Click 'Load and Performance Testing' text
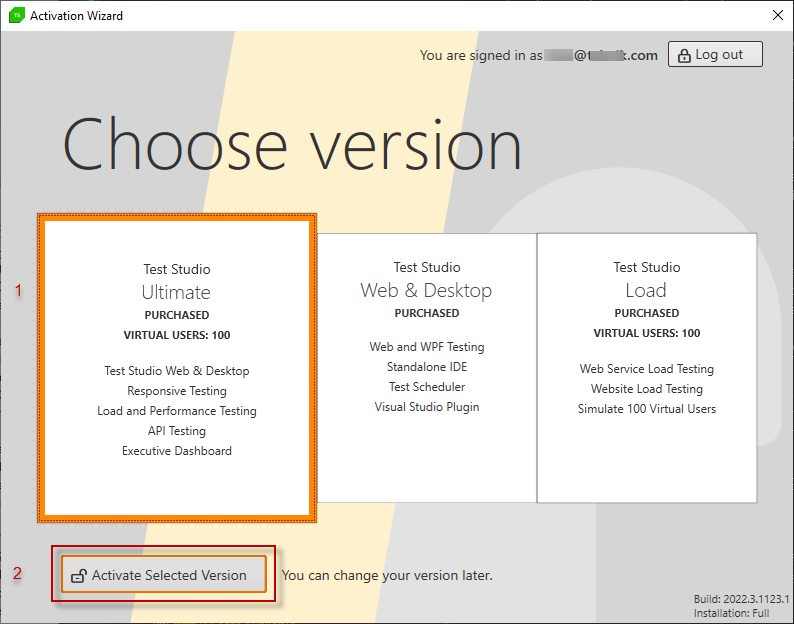 (177, 411)
